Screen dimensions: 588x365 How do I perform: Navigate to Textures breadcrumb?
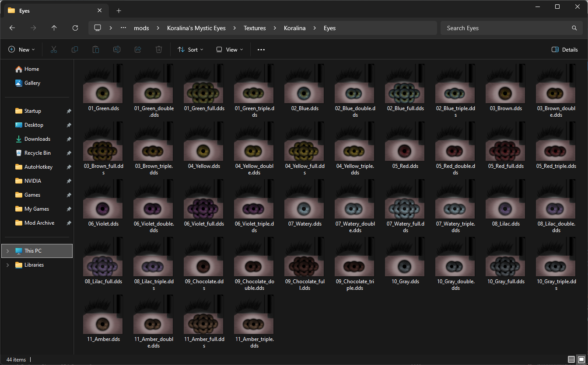click(x=255, y=28)
